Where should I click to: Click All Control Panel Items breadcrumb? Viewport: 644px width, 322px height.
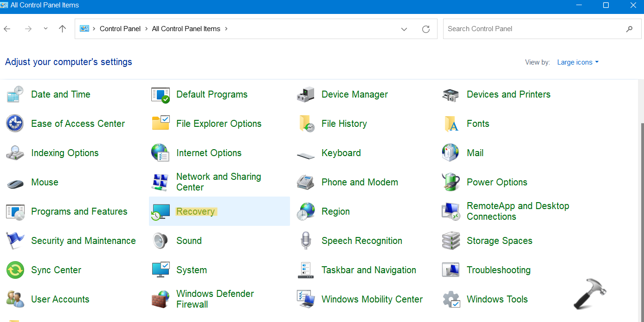pyautogui.click(x=186, y=29)
